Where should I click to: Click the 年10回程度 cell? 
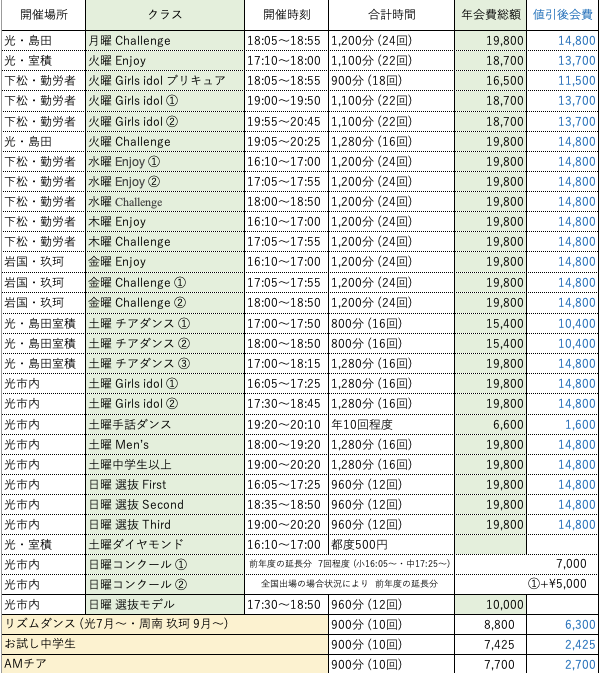tap(391, 424)
